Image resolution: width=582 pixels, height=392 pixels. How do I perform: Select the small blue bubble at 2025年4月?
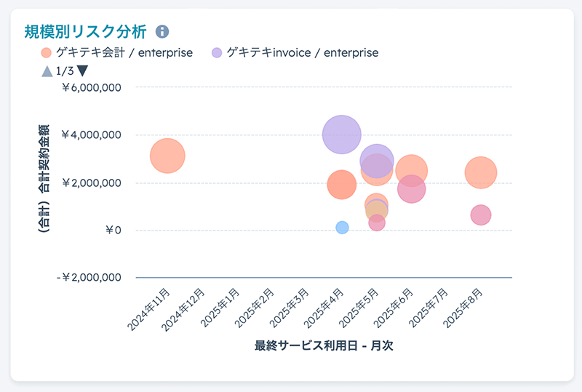click(x=342, y=228)
